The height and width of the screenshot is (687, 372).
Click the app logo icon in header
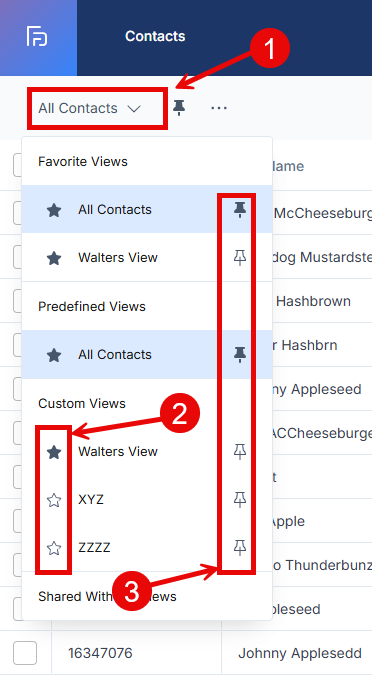click(37, 36)
